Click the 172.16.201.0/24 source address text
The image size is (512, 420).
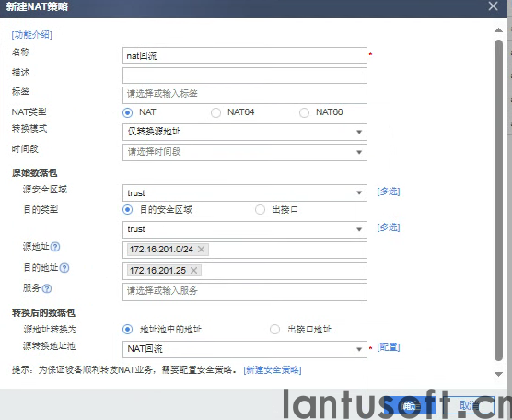[x=161, y=250]
